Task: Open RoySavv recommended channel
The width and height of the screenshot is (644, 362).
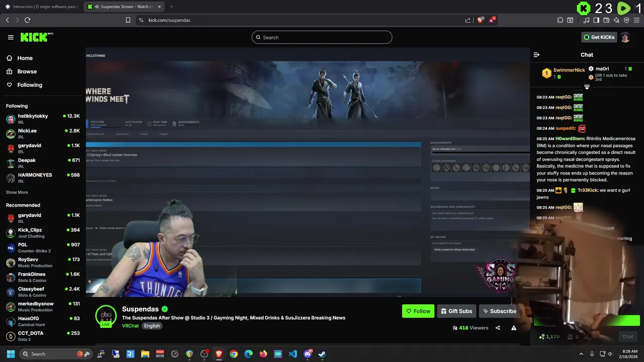Action: pyautogui.click(x=43, y=262)
